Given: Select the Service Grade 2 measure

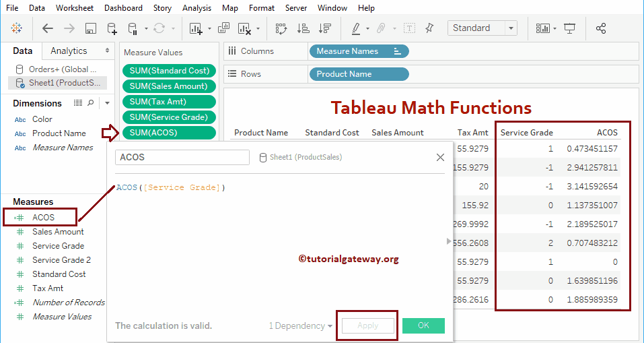Looking at the screenshot, I should point(62,260).
